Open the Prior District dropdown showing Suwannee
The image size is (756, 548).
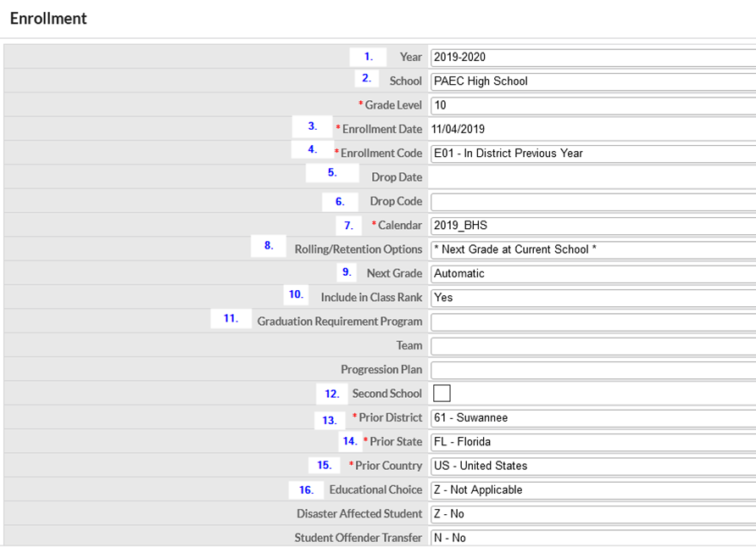click(592, 418)
